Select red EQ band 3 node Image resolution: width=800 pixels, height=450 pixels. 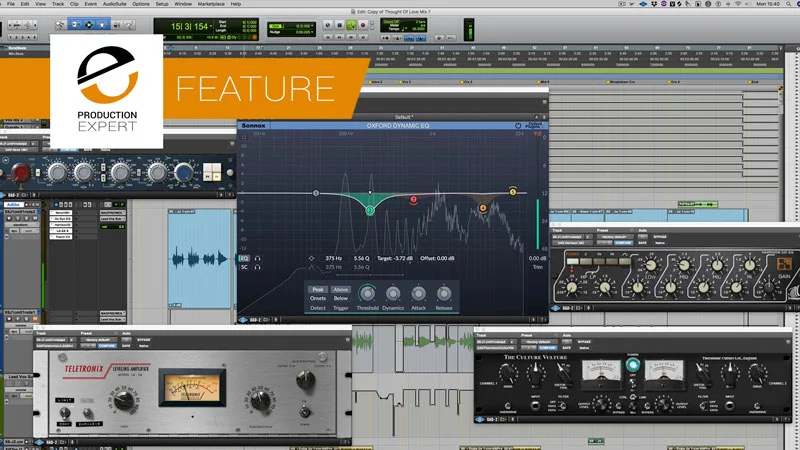(x=413, y=199)
